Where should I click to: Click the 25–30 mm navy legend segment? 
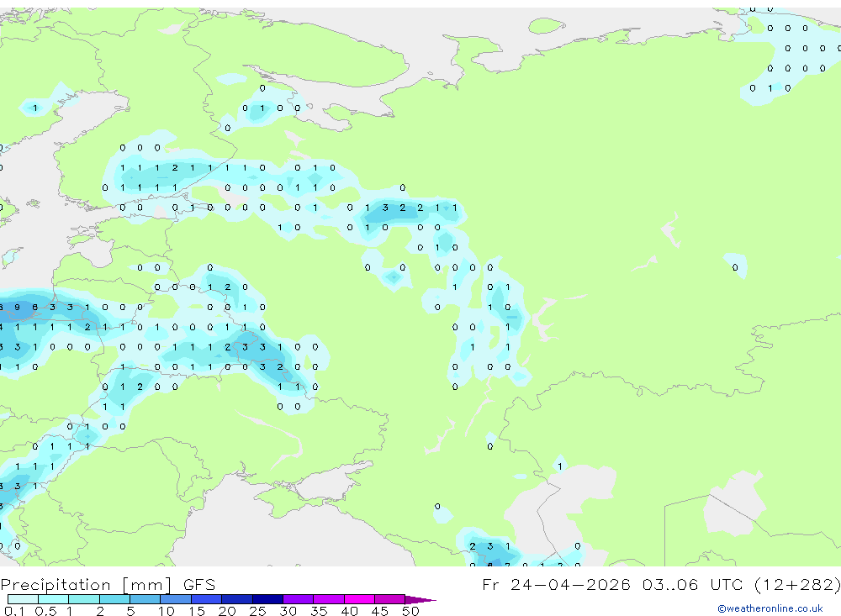(267, 599)
